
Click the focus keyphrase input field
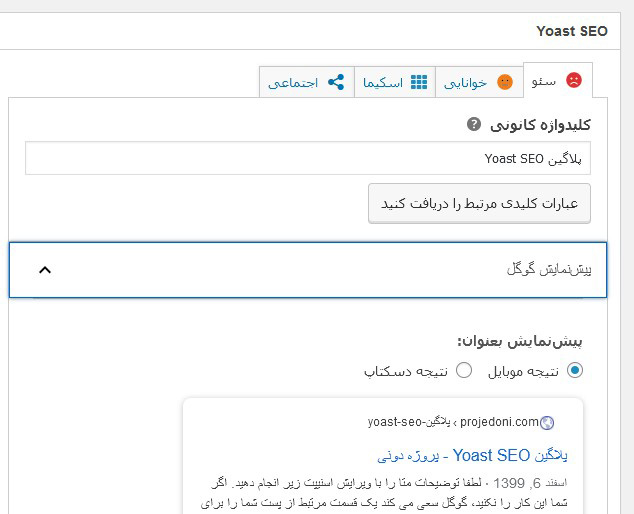coord(308,158)
